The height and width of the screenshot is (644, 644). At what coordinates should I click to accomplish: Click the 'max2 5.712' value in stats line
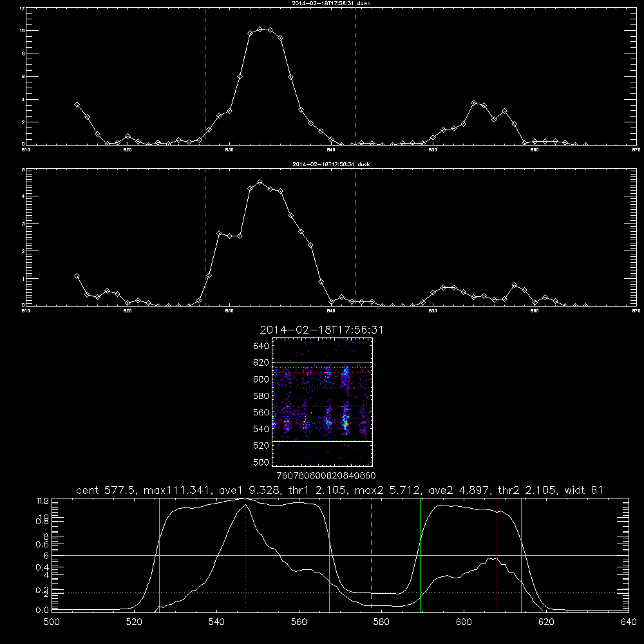(x=386, y=490)
